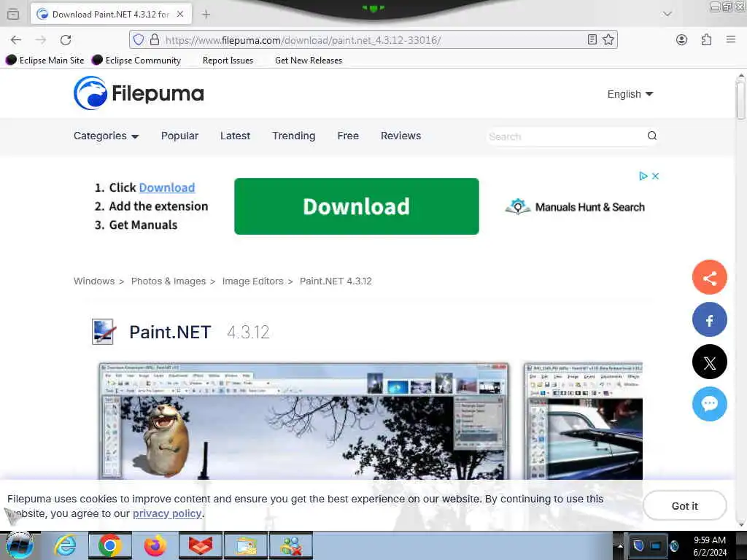Switch to Firefox in taskbar
The image size is (747, 560).
155,545
